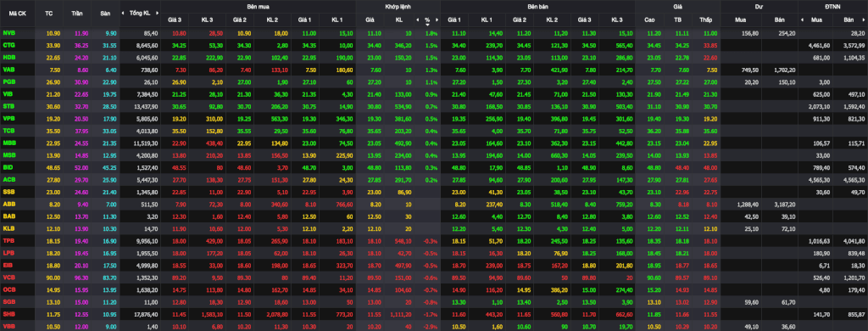Click the Bên mua group header
Screen dimensions: 868x331
pyautogui.click(x=258, y=6)
